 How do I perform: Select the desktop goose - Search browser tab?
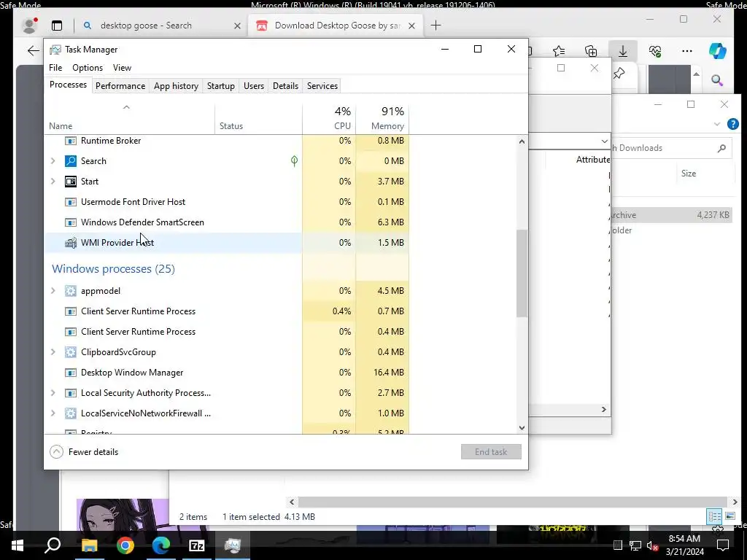point(161,26)
